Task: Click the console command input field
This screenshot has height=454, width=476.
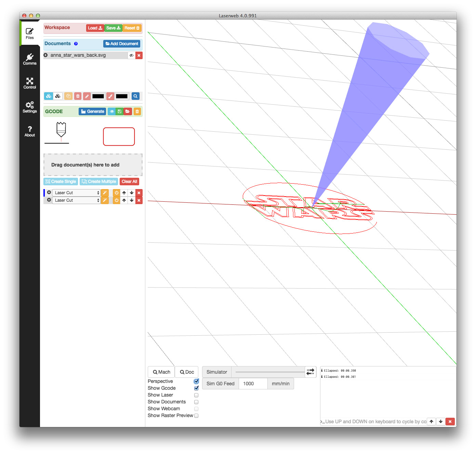Action: (x=375, y=422)
